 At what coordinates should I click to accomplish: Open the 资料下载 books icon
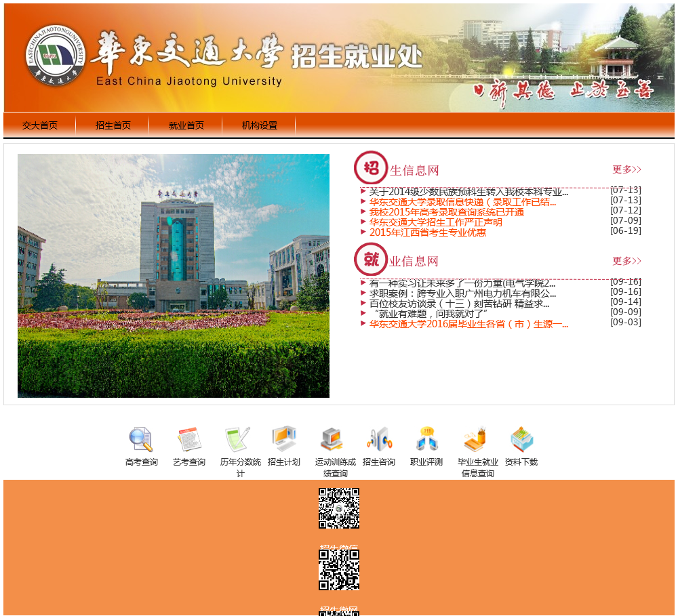522,438
